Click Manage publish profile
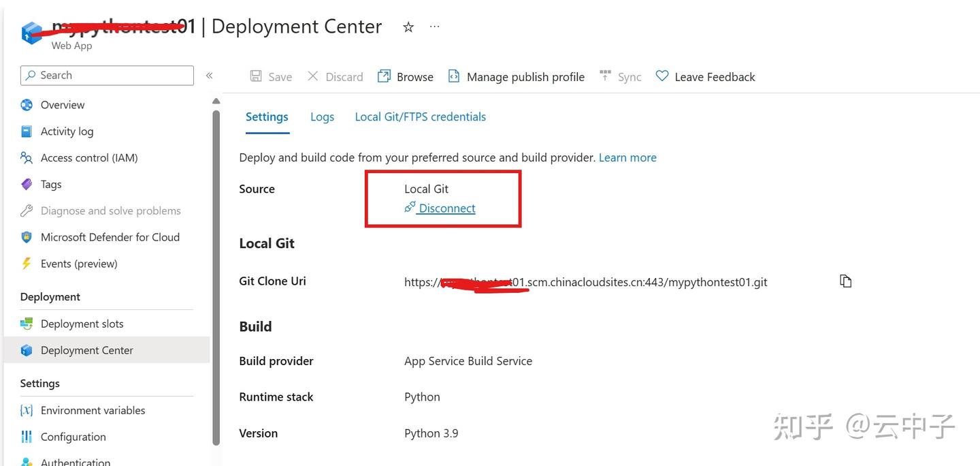The height and width of the screenshot is (466, 980). [x=516, y=76]
